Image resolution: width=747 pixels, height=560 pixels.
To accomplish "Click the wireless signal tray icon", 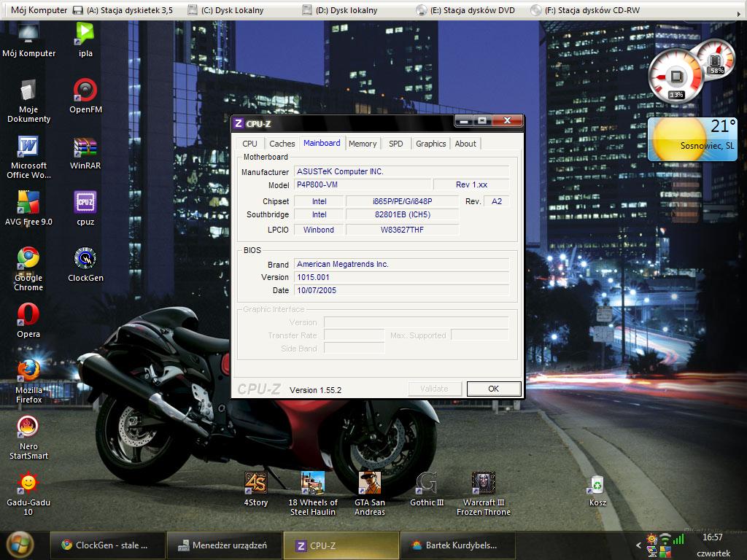I will [665, 539].
